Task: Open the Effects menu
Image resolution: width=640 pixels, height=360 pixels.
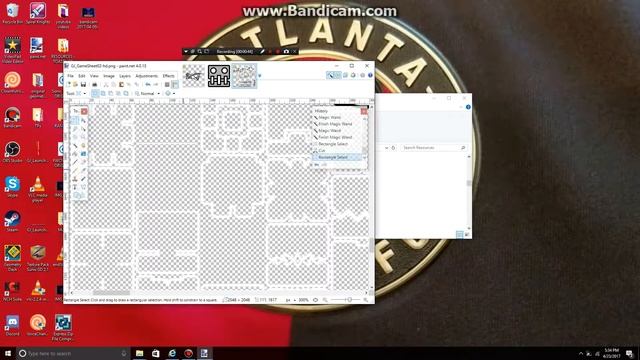Action: click(x=169, y=76)
